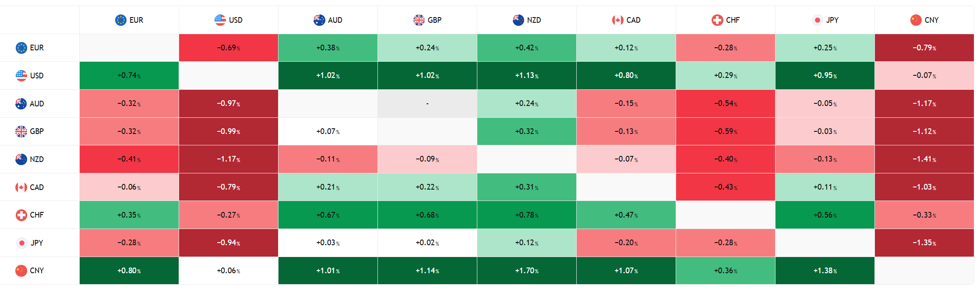980x296 pixels.
Task: Click the CHF flag icon in row header
Action: point(21,215)
